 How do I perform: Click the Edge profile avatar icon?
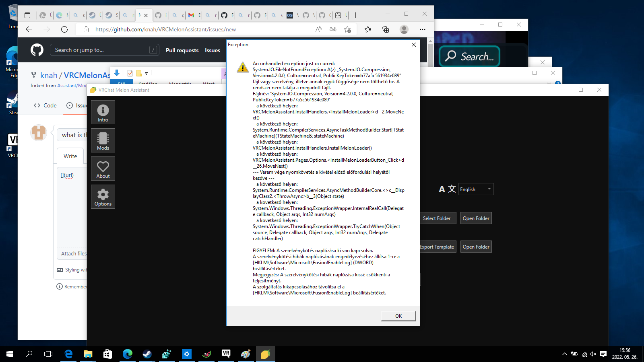tap(404, 29)
